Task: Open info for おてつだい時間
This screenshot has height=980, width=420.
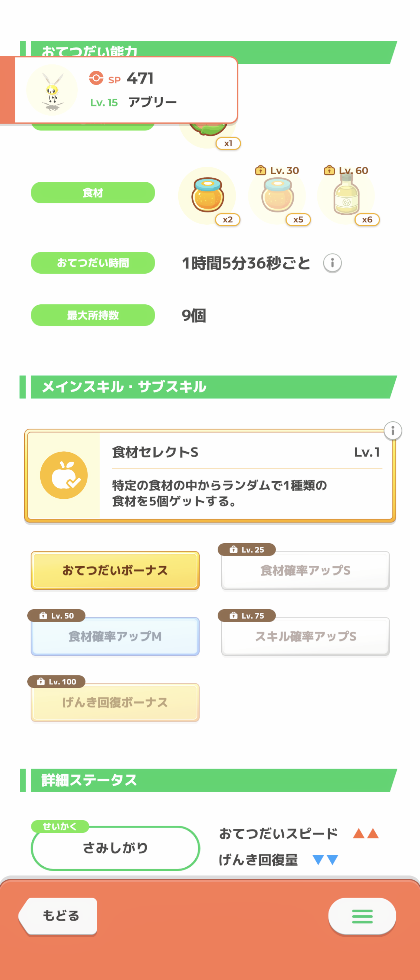Action: pos(332,263)
